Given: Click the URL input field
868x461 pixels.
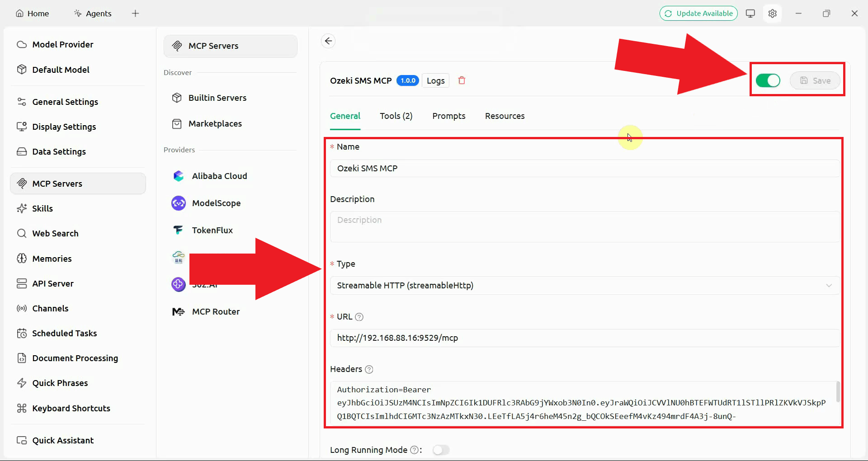Looking at the screenshot, I should (585, 338).
